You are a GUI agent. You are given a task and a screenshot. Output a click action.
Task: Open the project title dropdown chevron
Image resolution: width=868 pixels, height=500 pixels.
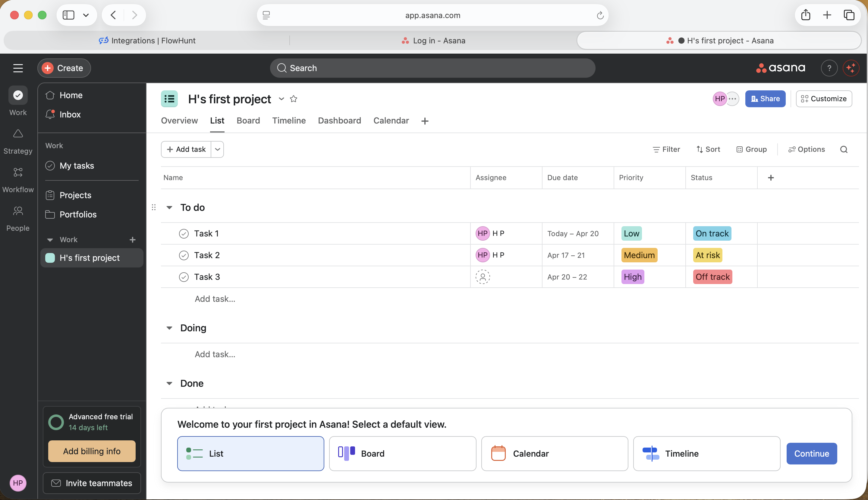coord(281,99)
